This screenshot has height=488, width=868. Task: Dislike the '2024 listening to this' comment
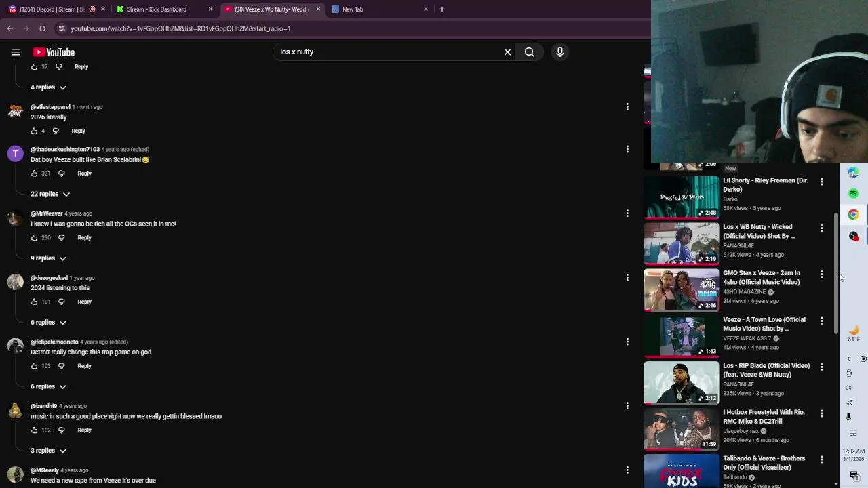[61, 302]
